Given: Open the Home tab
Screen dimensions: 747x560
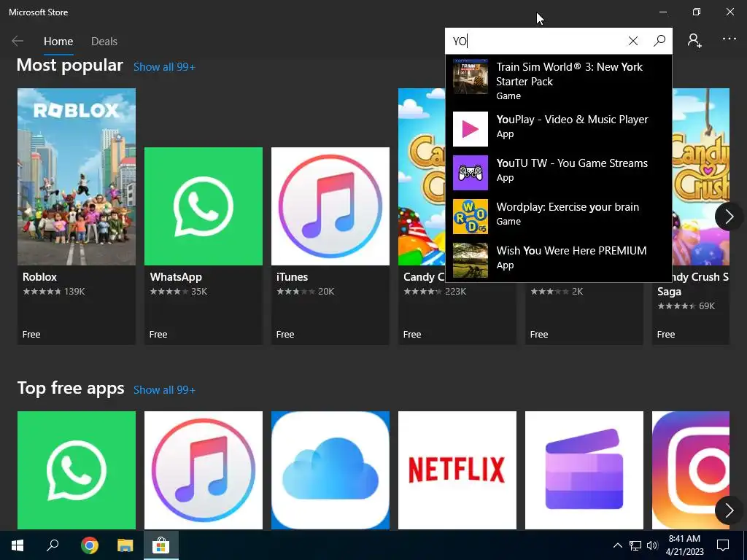Looking at the screenshot, I should tap(58, 42).
